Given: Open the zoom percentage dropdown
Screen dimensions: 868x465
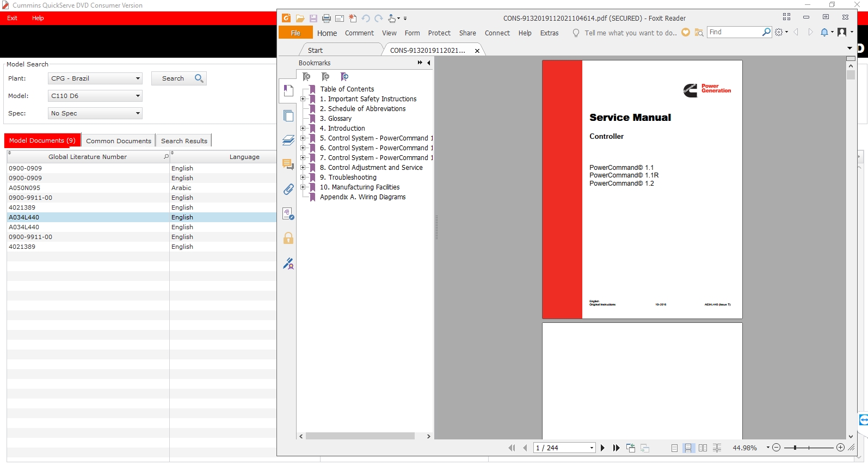Looking at the screenshot, I should (x=768, y=448).
